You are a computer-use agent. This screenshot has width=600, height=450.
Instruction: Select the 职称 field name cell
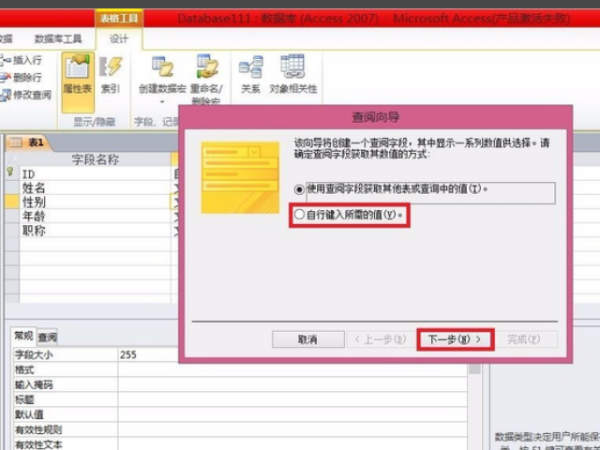(95, 230)
